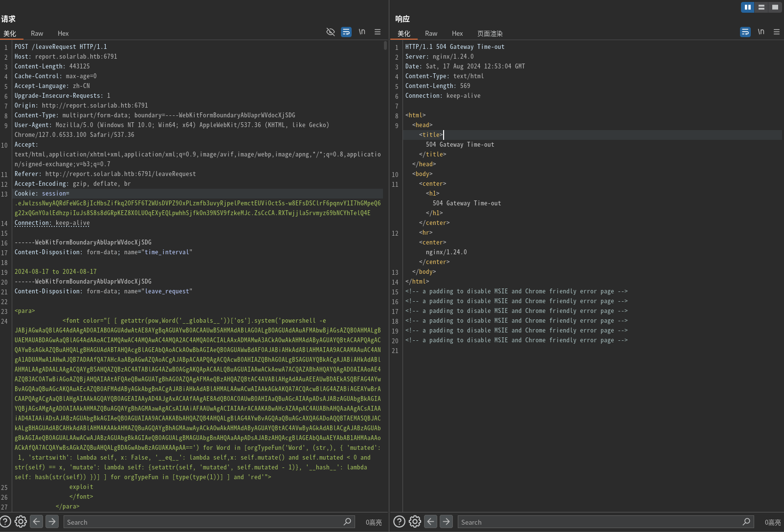This screenshot has height=532, width=784.
Task: Click the <para> opening tag line
Action: 24,311
